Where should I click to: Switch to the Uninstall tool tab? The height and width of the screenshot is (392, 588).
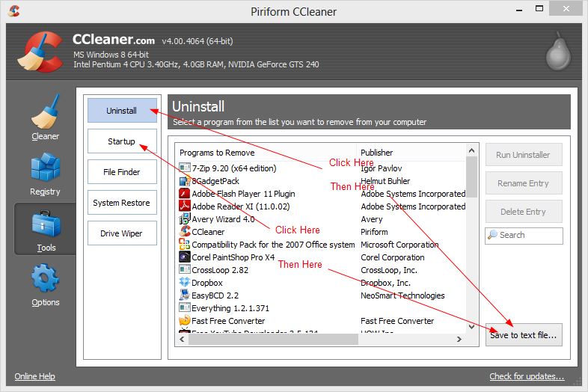(x=122, y=110)
